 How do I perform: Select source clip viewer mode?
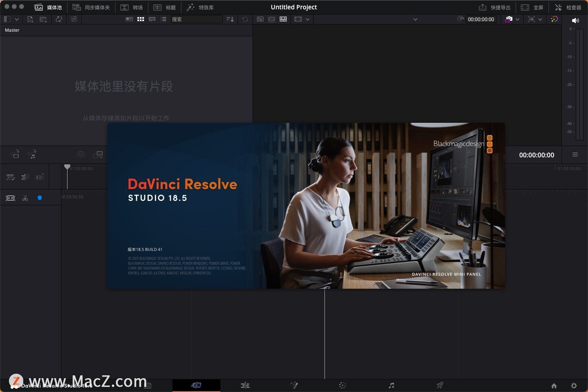[260, 19]
